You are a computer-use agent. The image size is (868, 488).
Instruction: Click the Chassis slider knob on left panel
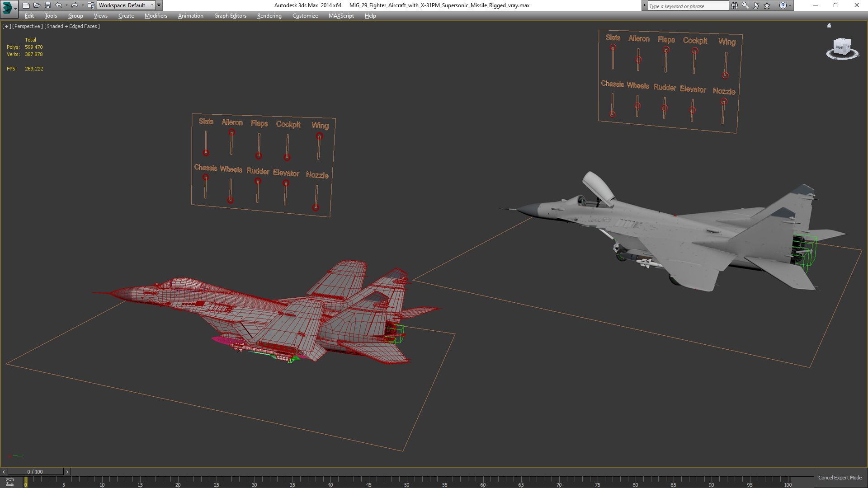click(206, 178)
